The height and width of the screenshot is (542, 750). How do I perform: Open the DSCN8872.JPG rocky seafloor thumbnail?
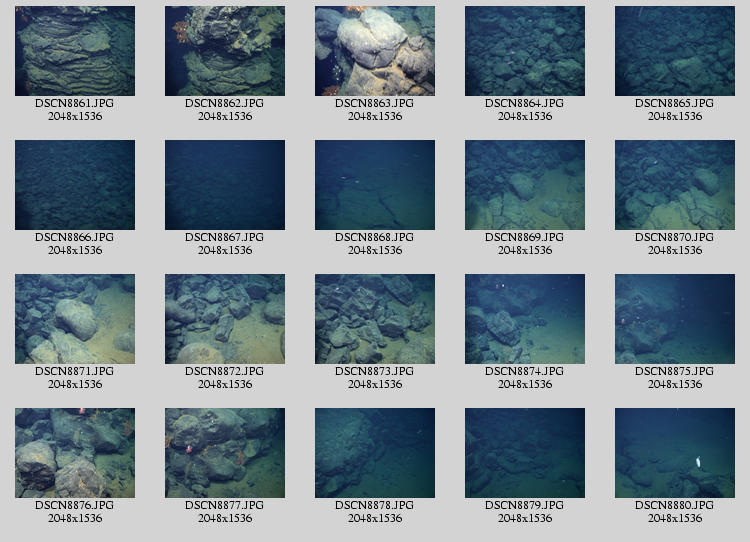coord(225,319)
